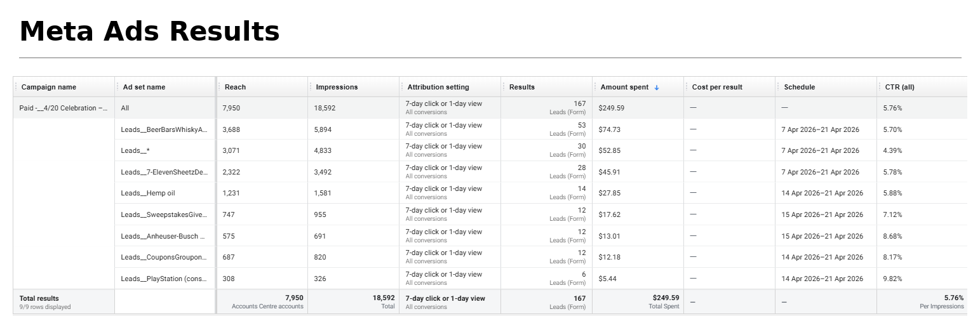Click the CTR value 7.12%
This screenshot has width=980, height=316.
pyautogui.click(x=892, y=214)
